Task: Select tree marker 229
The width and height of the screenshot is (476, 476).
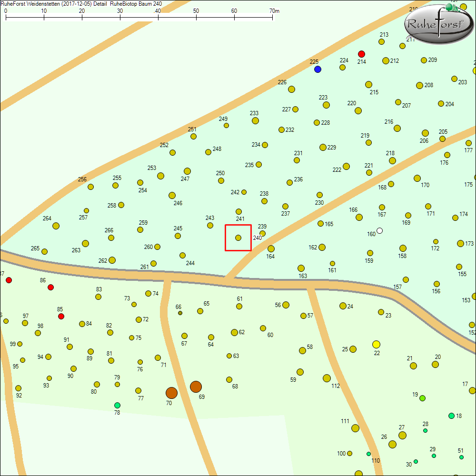Action: (323, 148)
